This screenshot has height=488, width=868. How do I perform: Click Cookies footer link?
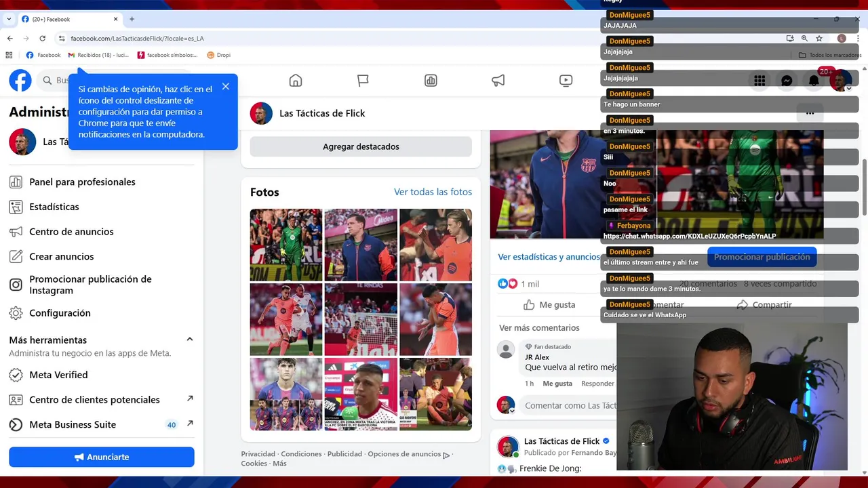pyautogui.click(x=254, y=464)
